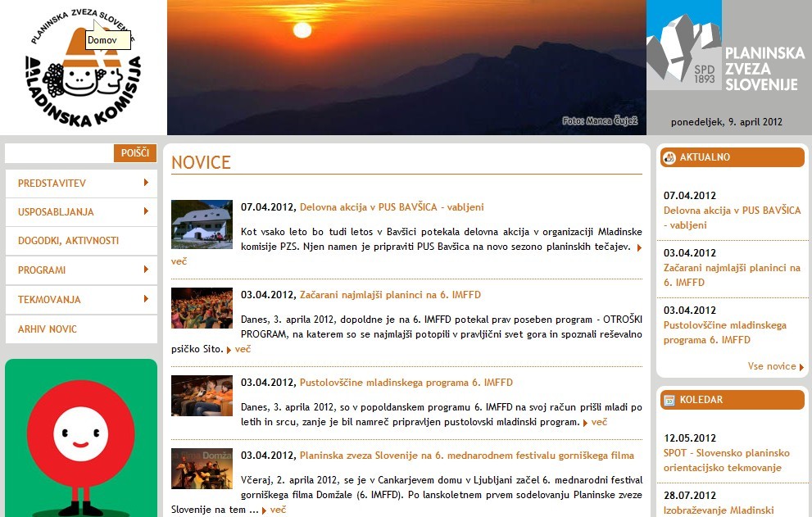This screenshot has height=517, width=812.
Task: Open Vse novice link in Aktualno
Action: click(x=771, y=366)
